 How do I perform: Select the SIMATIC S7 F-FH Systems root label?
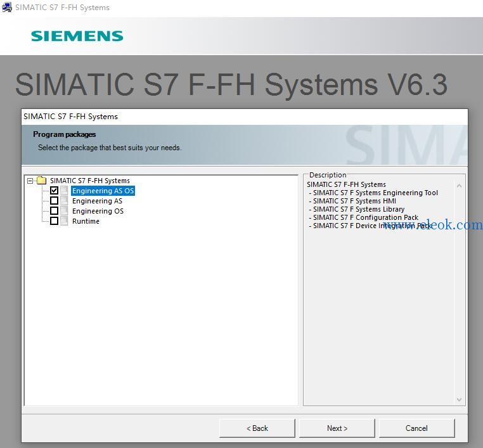(x=90, y=181)
